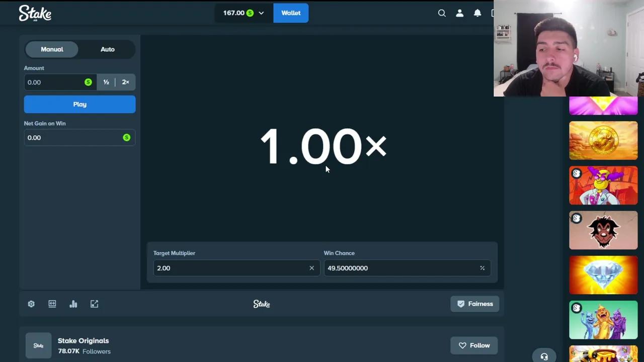Screen dimensions: 644x362
Task: Click the heart icon on Follow
Action: [x=462, y=345]
